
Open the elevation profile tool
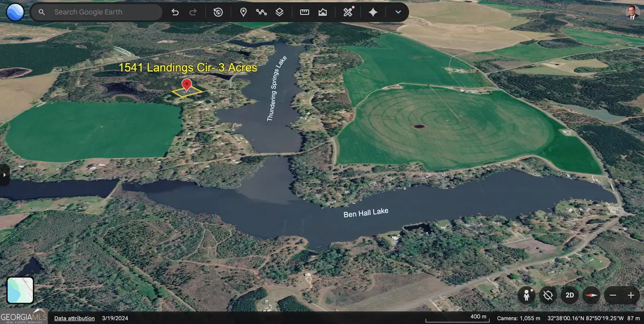(323, 12)
